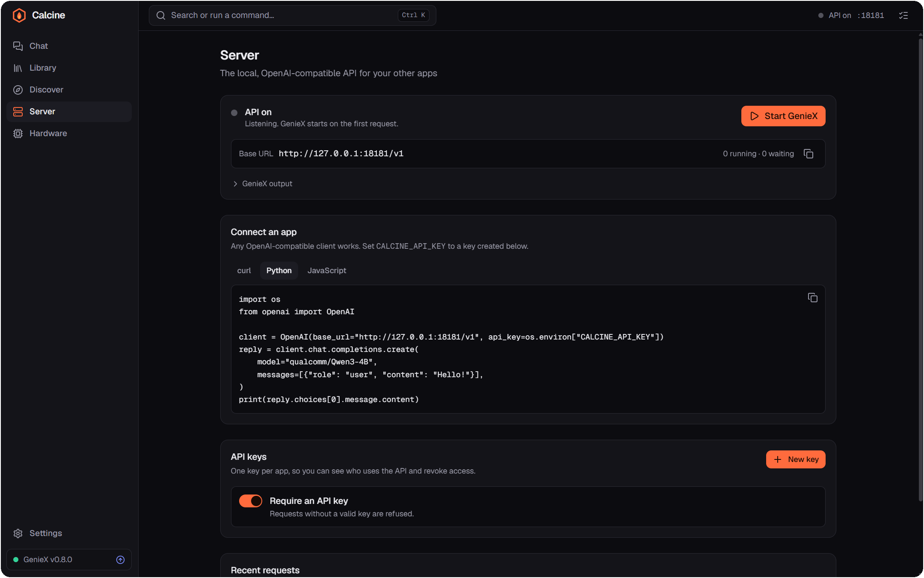Click the "0 running · 0 waiting" status text
Screen dimensions: 924x578
758,154
